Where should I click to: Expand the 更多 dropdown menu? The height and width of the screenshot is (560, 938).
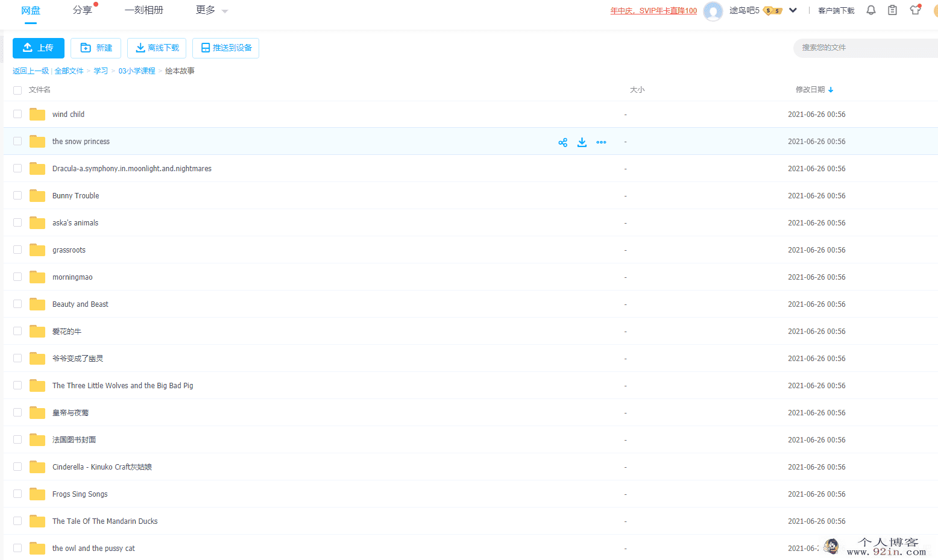coord(212,10)
